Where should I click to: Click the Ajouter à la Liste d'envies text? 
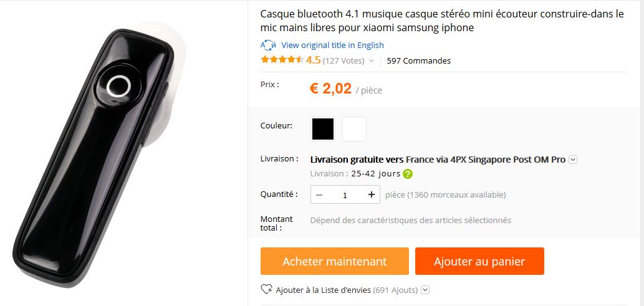[323, 290]
